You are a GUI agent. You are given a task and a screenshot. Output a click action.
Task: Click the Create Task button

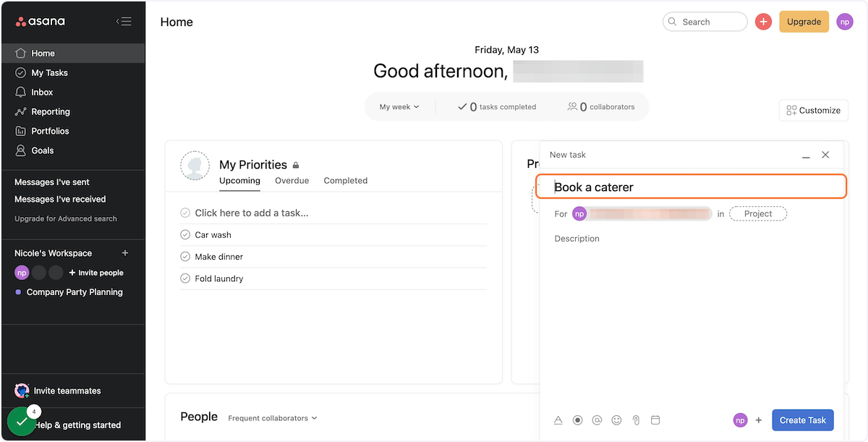point(802,420)
